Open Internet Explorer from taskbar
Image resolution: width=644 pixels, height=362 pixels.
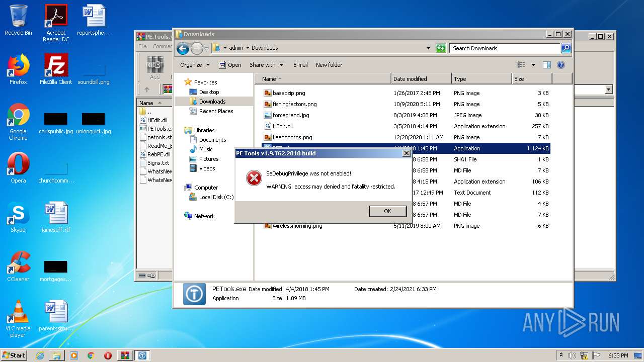[40, 355]
